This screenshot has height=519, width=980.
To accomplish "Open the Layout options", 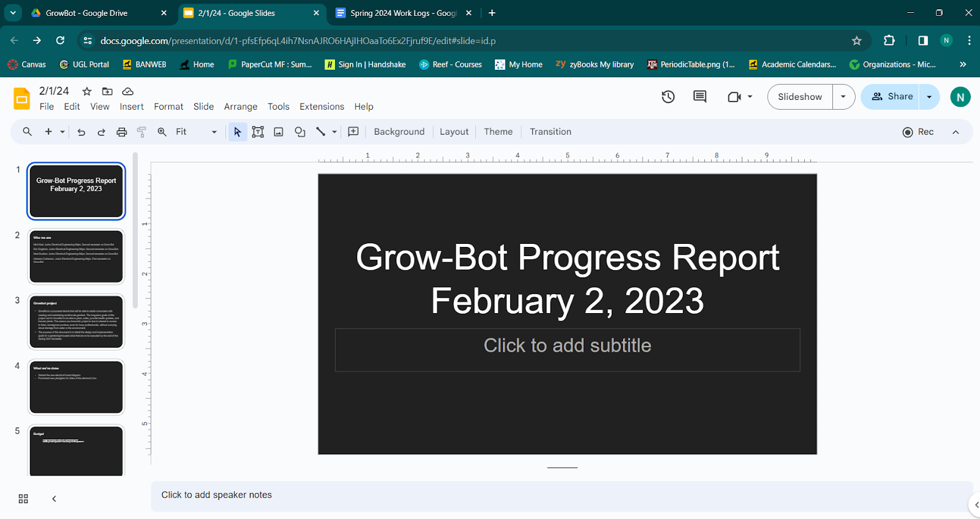I will point(454,132).
